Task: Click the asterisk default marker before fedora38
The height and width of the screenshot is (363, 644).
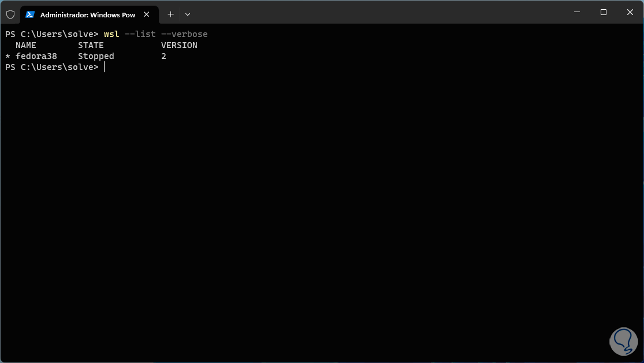Action: click(8, 56)
